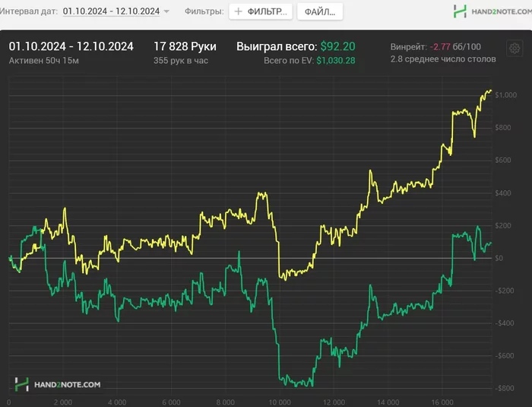Click the 16 000 x-axis label
This screenshot has width=532, height=407.
pyautogui.click(x=442, y=402)
